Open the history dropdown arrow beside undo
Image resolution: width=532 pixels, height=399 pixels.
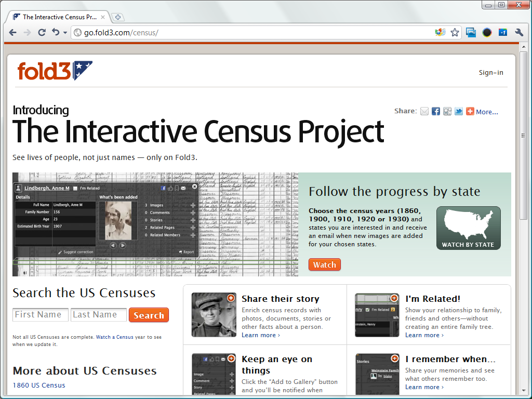[65, 33]
